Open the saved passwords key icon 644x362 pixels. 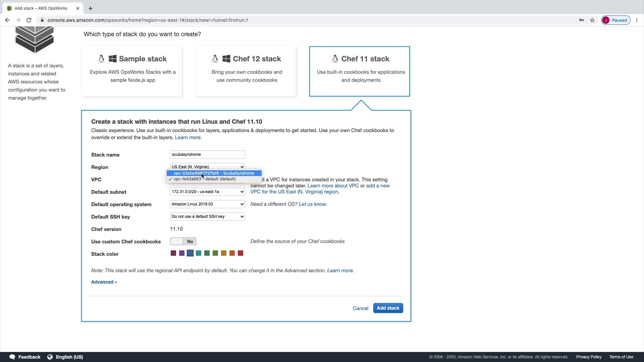point(582,20)
